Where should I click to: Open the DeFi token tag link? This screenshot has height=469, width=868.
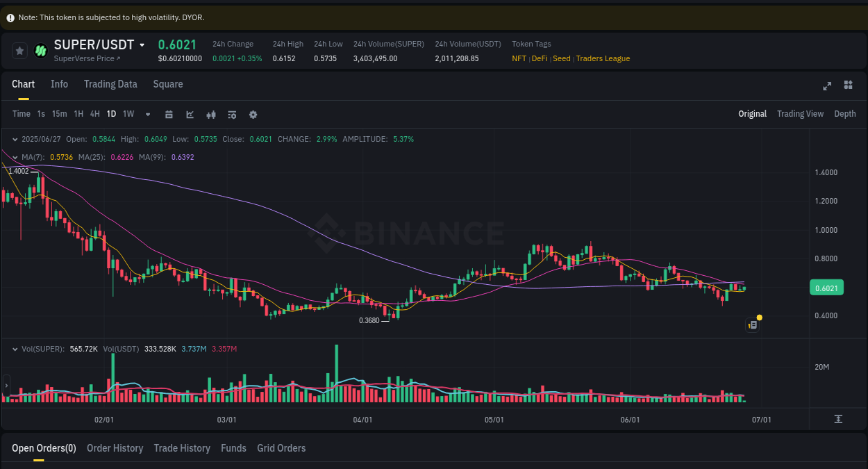[x=539, y=58]
